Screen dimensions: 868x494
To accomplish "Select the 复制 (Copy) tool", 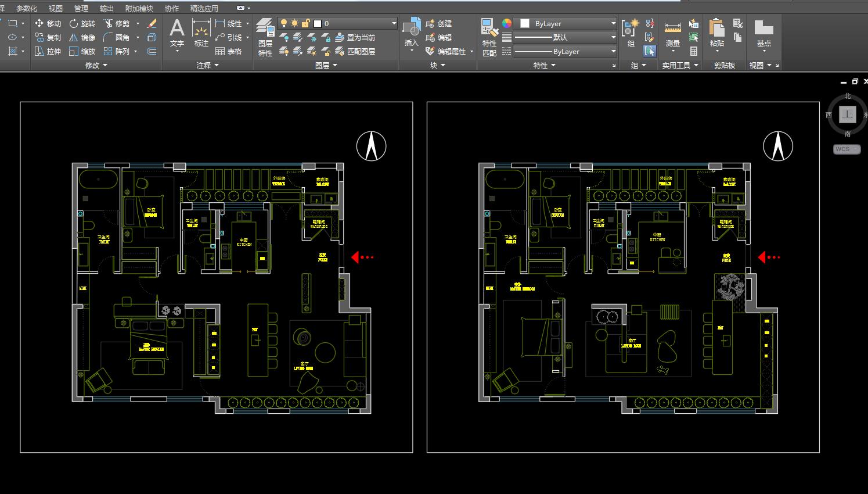I will 48,37.
